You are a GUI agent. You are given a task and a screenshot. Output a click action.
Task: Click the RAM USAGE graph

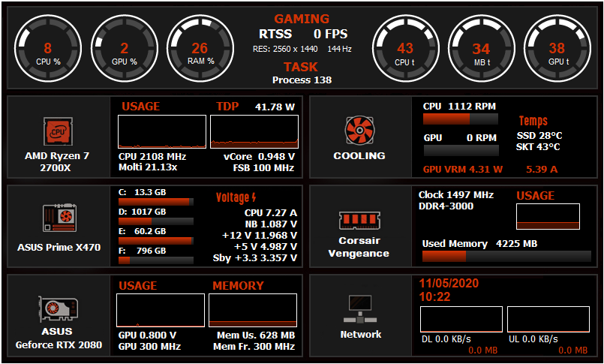(548, 216)
